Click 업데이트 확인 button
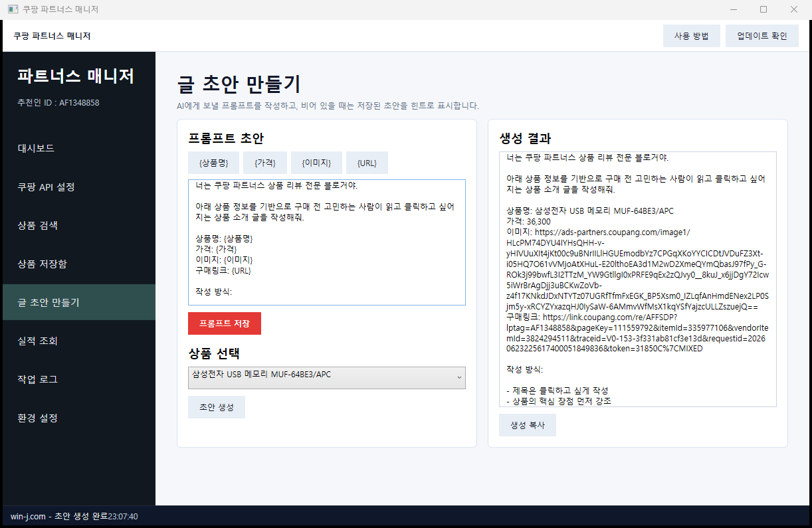Screen dimensions: 812x528 pyautogui.click(x=762, y=36)
